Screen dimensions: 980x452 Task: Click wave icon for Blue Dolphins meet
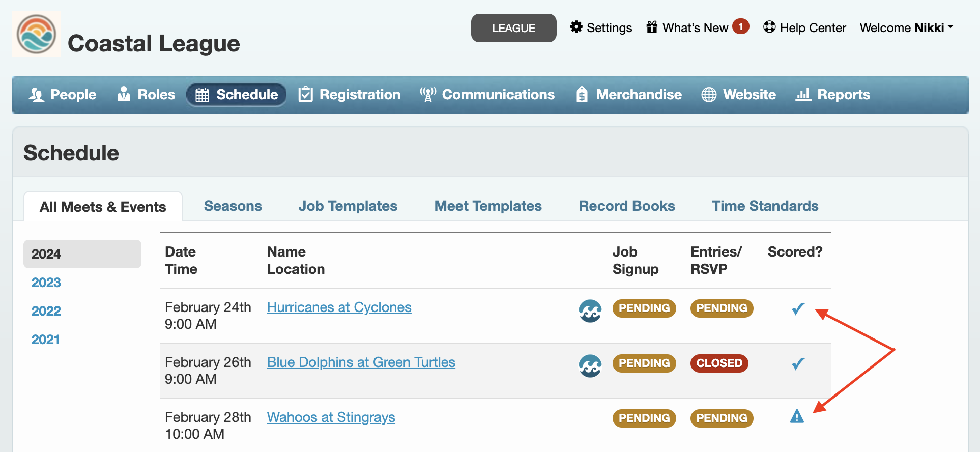(x=590, y=366)
